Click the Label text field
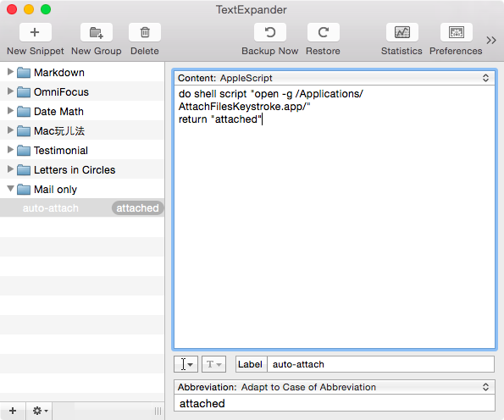This screenshot has height=420, width=504. click(x=380, y=364)
